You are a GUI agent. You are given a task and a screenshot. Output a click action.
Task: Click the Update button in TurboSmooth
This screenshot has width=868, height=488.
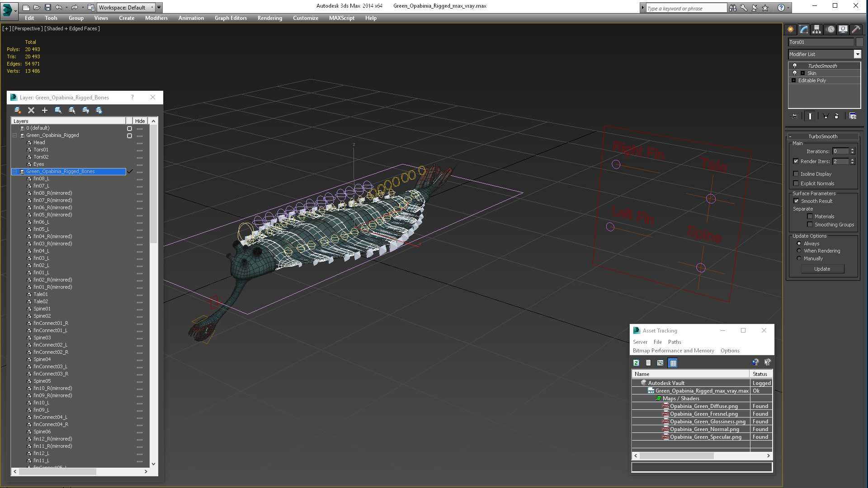pos(822,269)
